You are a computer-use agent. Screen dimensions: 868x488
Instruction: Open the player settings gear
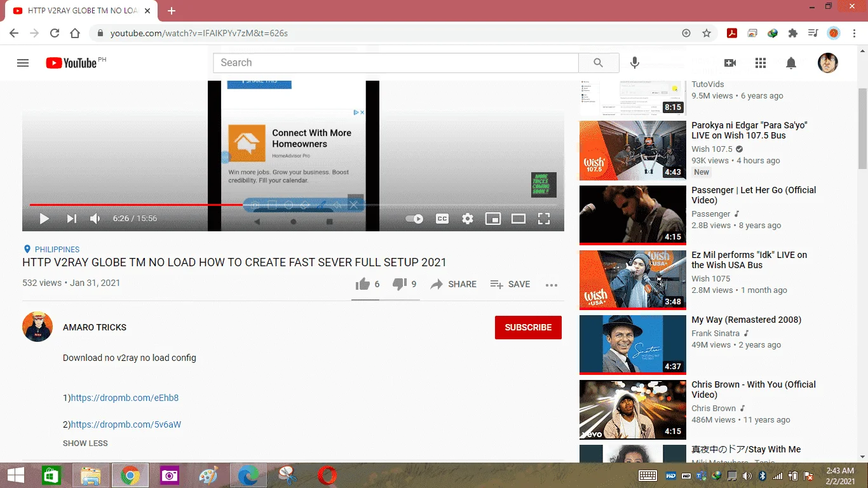tap(468, 219)
